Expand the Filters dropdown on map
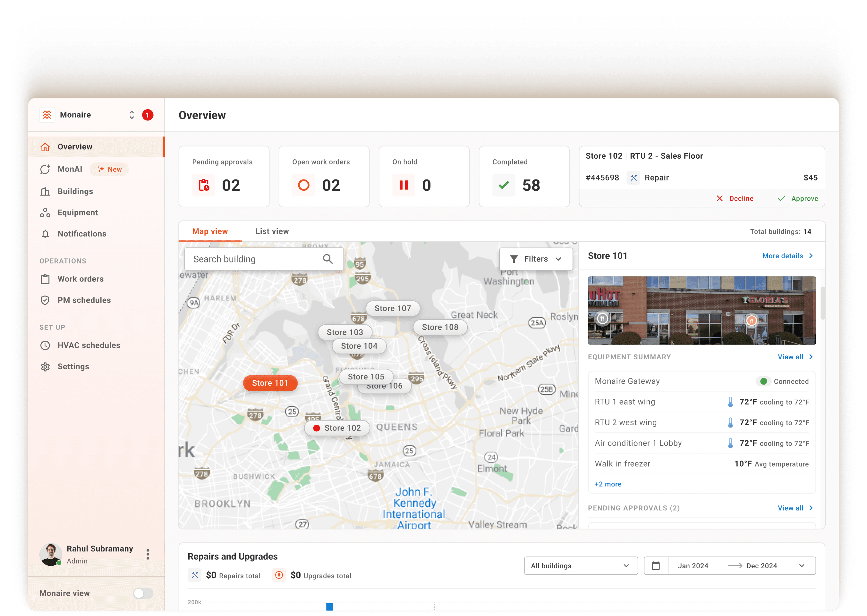The height and width of the screenshot is (616, 867). coord(536,259)
